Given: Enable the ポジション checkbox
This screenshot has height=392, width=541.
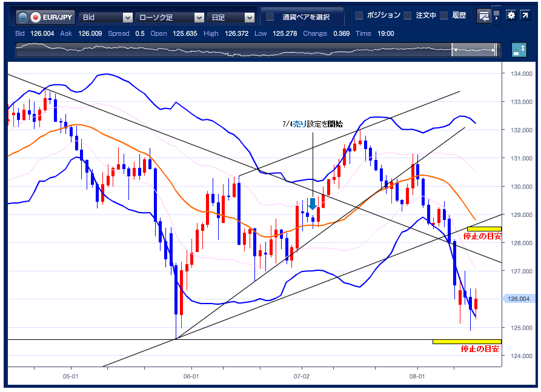Looking at the screenshot, I should pyautogui.click(x=359, y=15).
